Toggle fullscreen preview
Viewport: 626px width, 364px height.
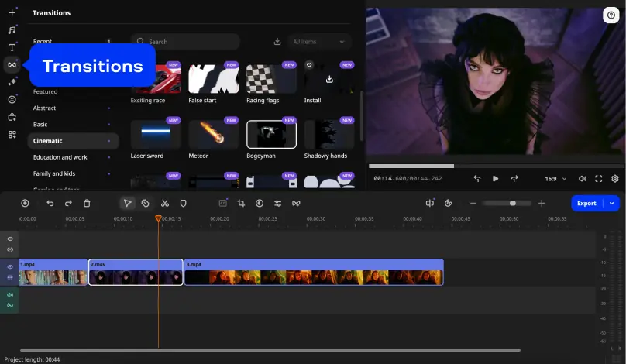(598, 178)
